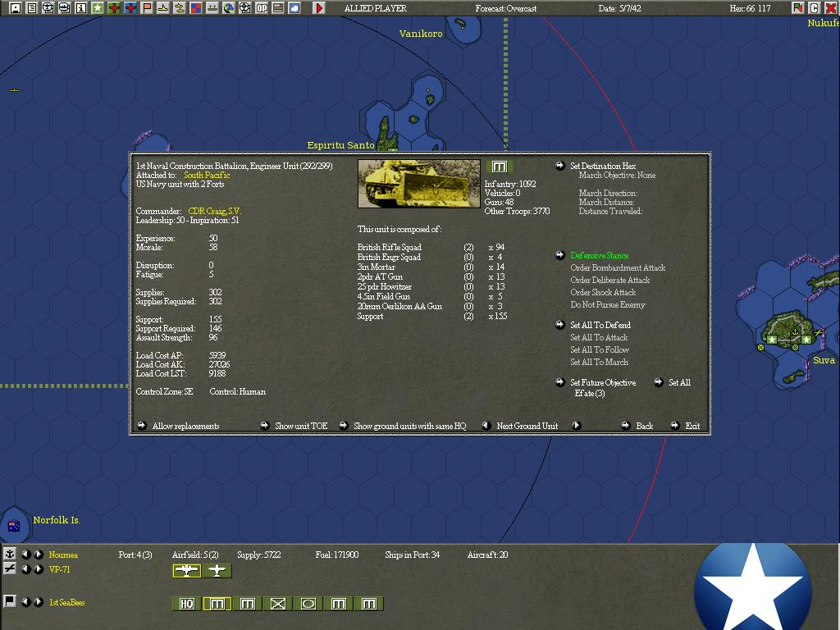Click VP-71 squadron name
The height and width of the screenshot is (630, 840).
[x=59, y=569]
